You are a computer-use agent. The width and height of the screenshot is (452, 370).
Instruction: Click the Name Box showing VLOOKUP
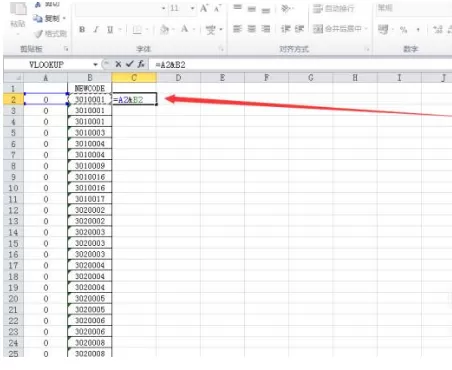pyautogui.click(x=48, y=64)
